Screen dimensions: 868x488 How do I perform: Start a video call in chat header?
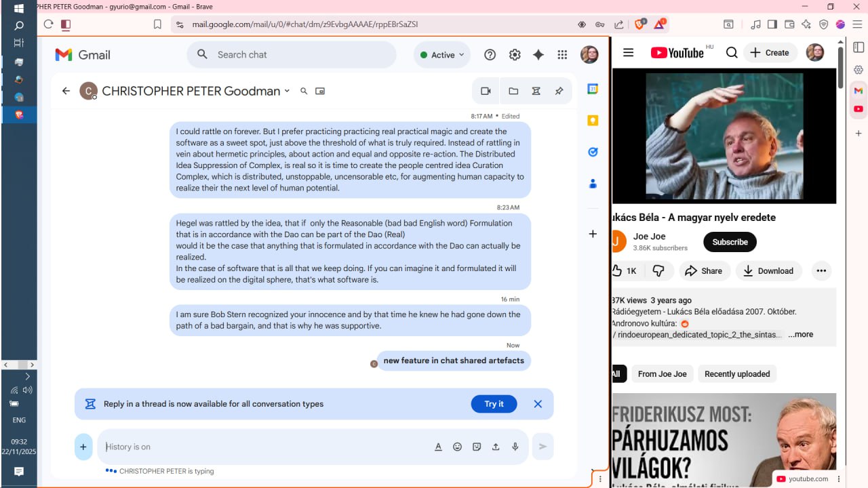pyautogui.click(x=486, y=91)
